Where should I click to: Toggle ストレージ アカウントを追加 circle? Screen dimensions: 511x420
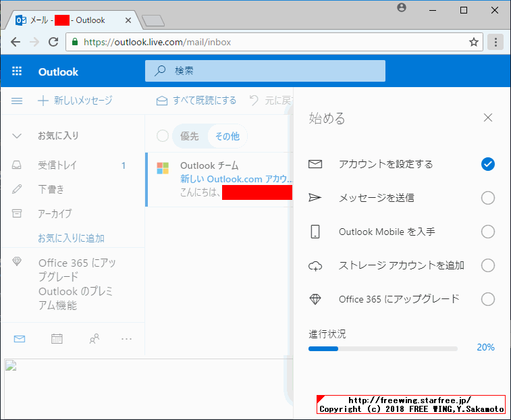(x=488, y=265)
